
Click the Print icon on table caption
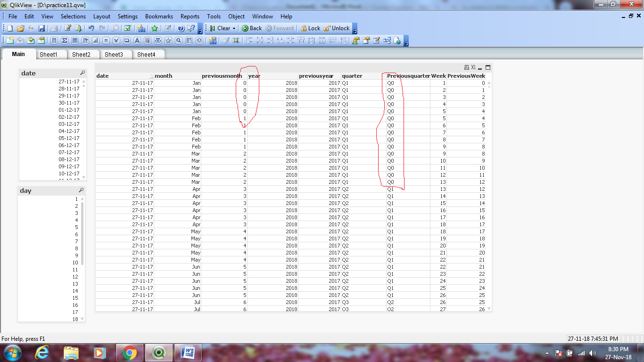coord(466,67)
